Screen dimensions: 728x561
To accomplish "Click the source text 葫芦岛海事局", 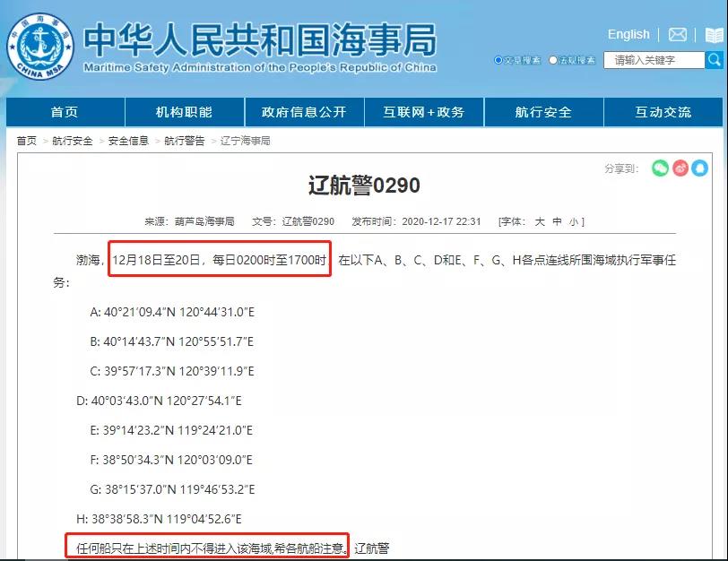I will (204, 222).
